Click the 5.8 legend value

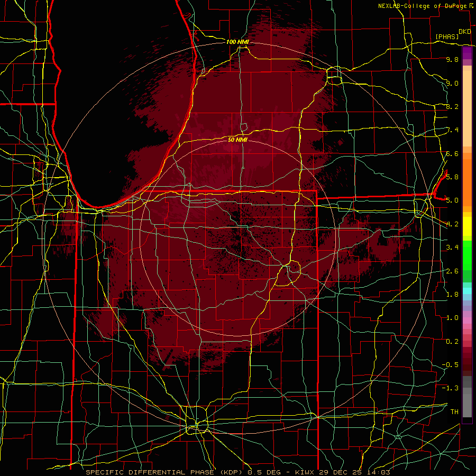(452, 177)
